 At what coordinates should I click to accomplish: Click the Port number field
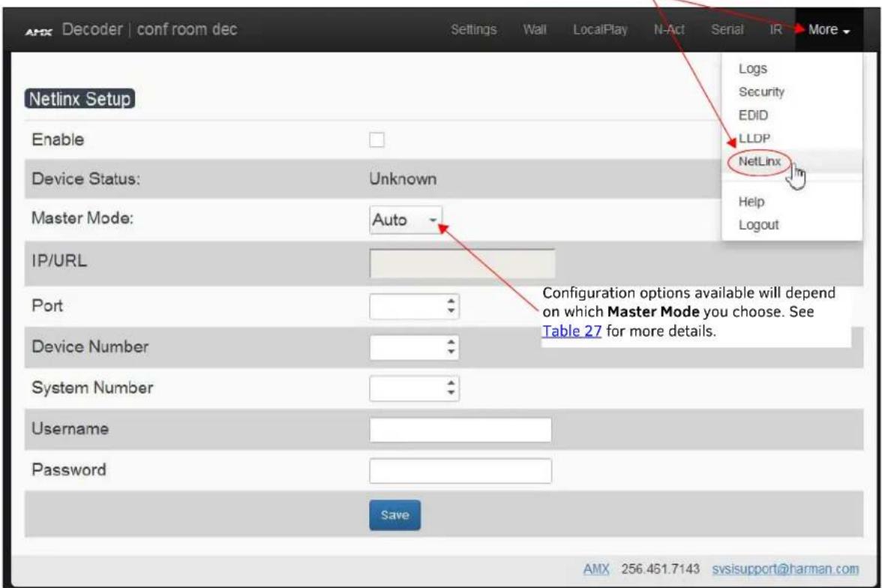[414, 306]
